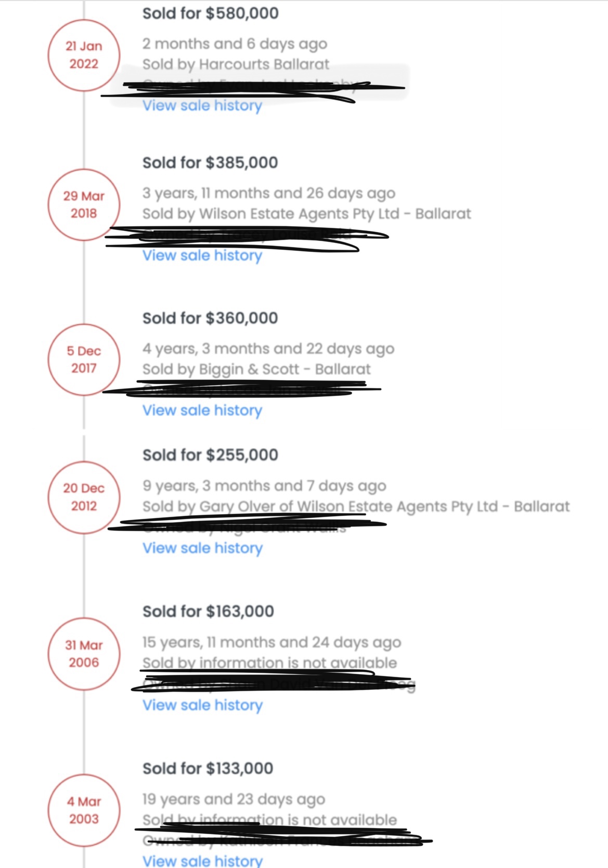Click the Sold for $580,000 heading
This screenshot has width=608, height=868.
point(211,13)
